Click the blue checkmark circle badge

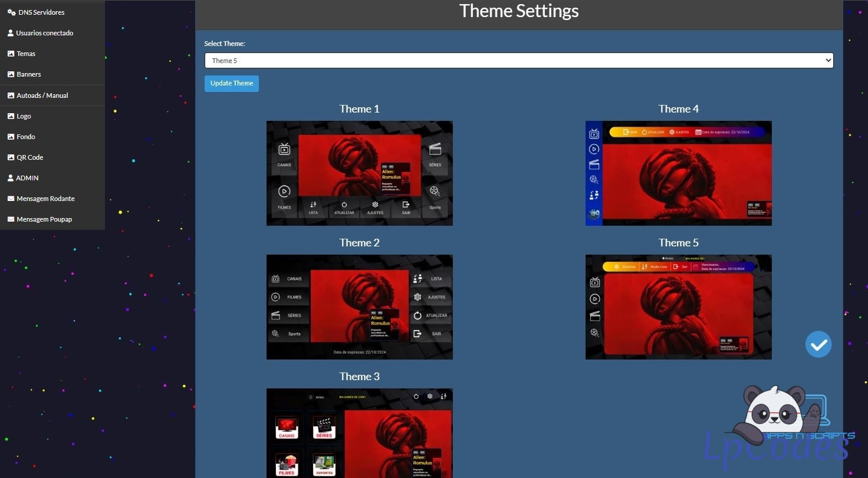click(818, 344)
